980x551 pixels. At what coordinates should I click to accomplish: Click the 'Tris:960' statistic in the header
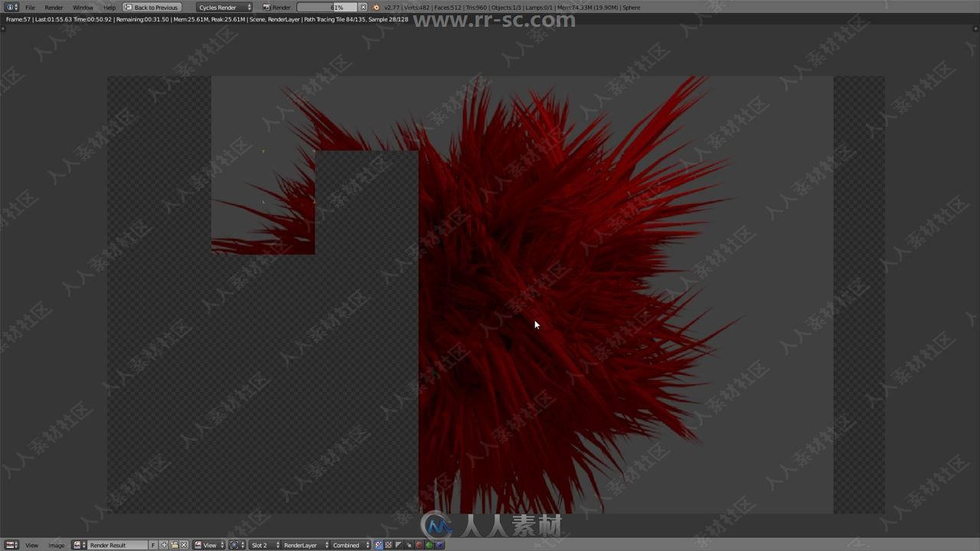click(477, 8)
